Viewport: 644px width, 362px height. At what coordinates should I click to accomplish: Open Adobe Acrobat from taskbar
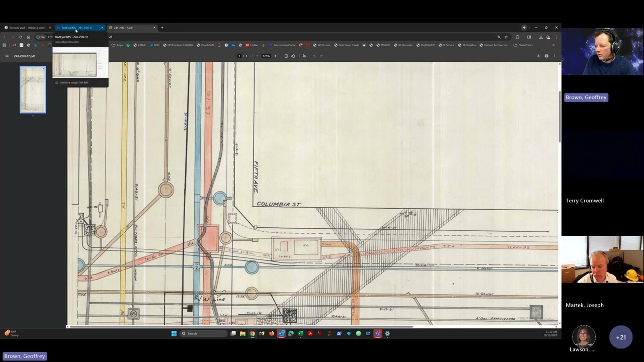310,333
